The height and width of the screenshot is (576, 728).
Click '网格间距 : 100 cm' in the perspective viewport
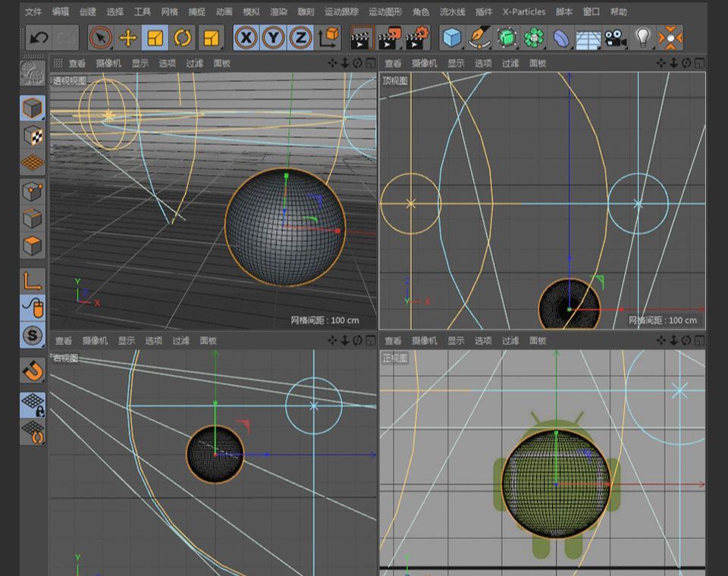pos(325,321)
